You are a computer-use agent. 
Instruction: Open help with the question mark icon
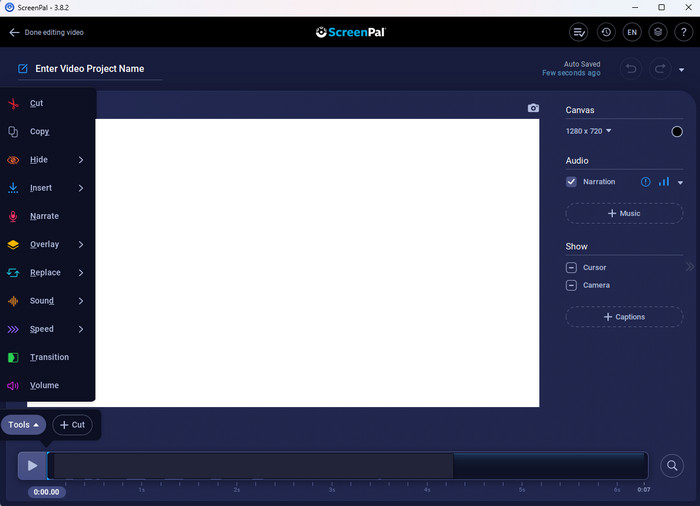pyautogui.click(x=683, y=32)
